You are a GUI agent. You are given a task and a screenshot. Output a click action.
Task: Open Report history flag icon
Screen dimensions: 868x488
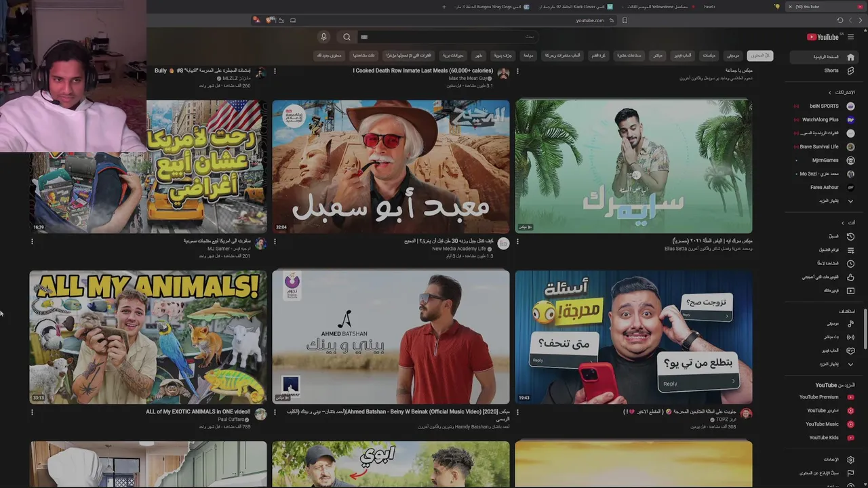pyautogui.click(x=850, y=473)
